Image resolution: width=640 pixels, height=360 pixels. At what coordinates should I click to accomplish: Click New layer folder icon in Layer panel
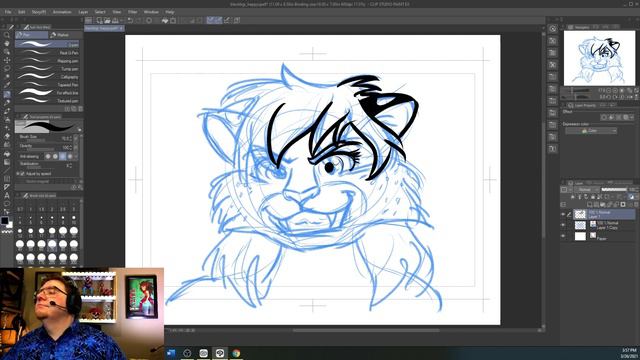602,204
